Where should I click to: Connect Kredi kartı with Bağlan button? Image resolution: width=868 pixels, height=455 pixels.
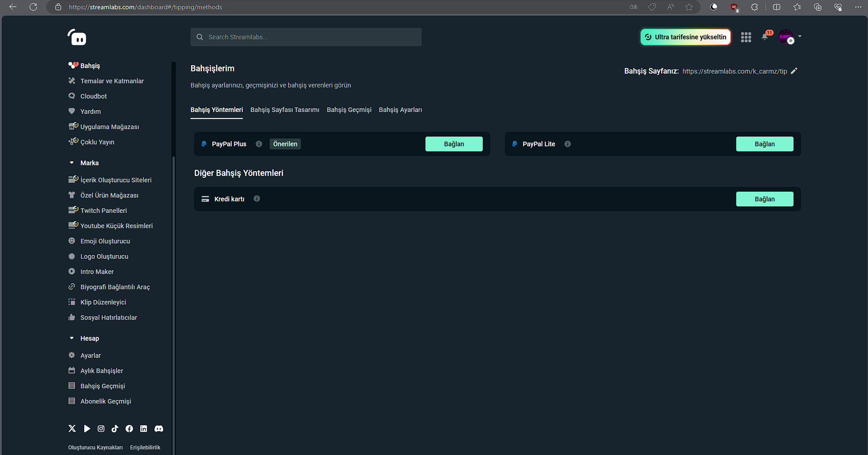coord(765,199)
